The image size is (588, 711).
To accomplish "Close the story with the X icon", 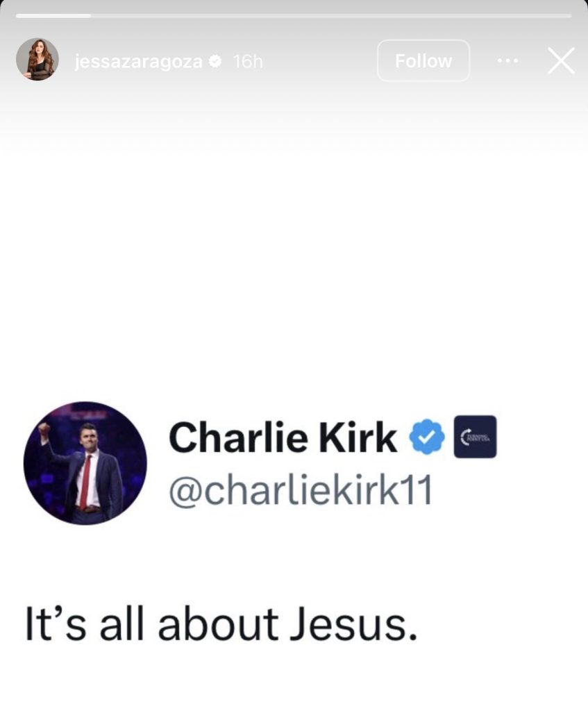I will [561, 61].
